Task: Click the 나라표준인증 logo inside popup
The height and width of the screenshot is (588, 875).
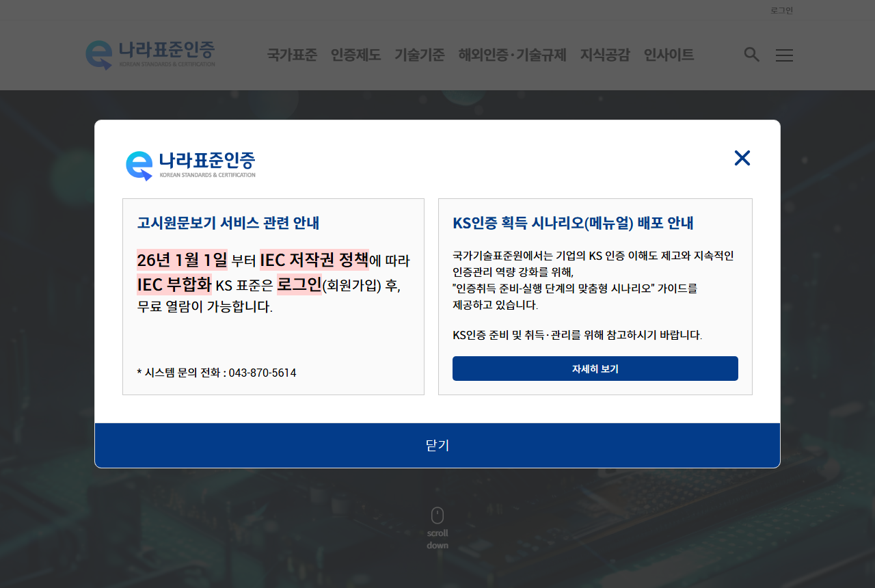Action: (x=191, y=165)
